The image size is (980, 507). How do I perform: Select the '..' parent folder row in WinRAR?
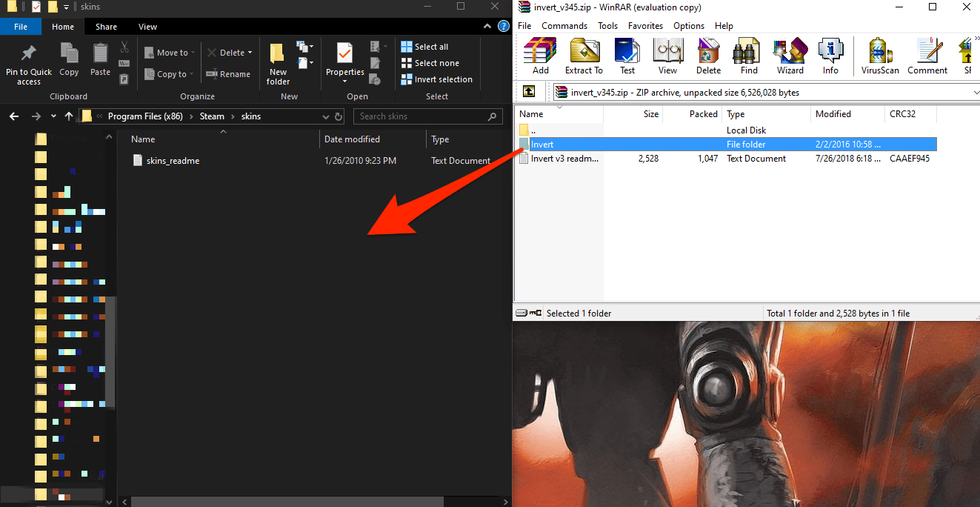pyautogui.click(x=726, y=130)
